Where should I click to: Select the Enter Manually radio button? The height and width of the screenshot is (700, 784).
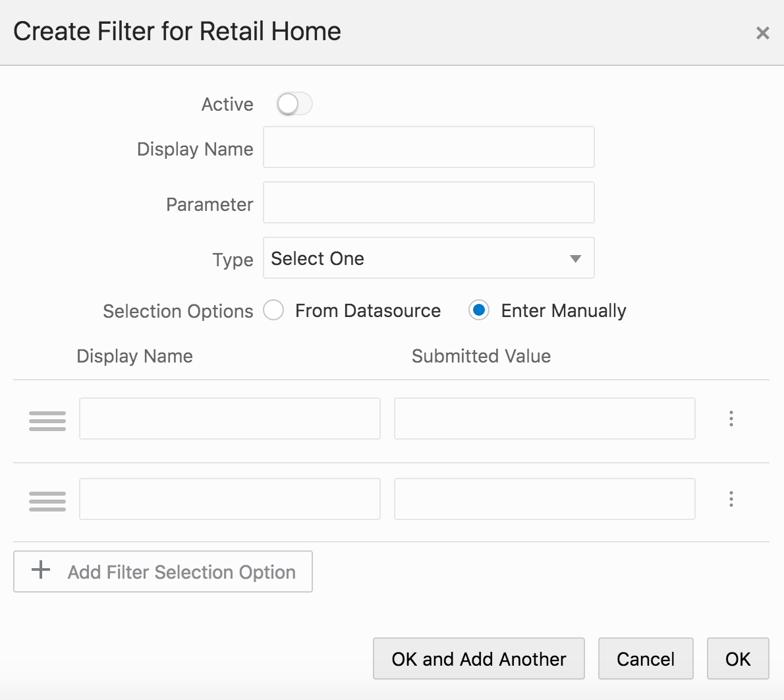click(479, 310)
